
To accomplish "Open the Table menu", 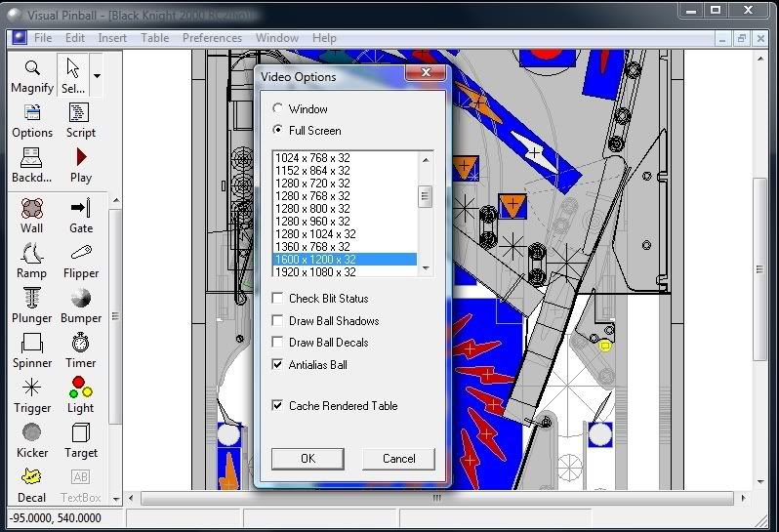I will (x=154, y=38).
